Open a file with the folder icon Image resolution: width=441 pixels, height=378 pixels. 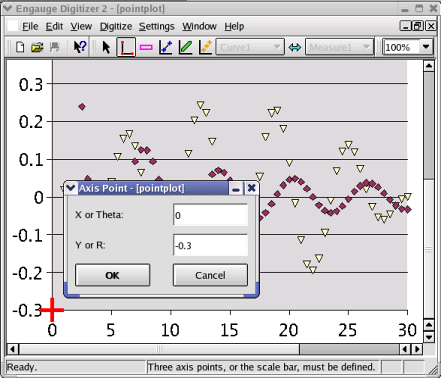[37, 47]
